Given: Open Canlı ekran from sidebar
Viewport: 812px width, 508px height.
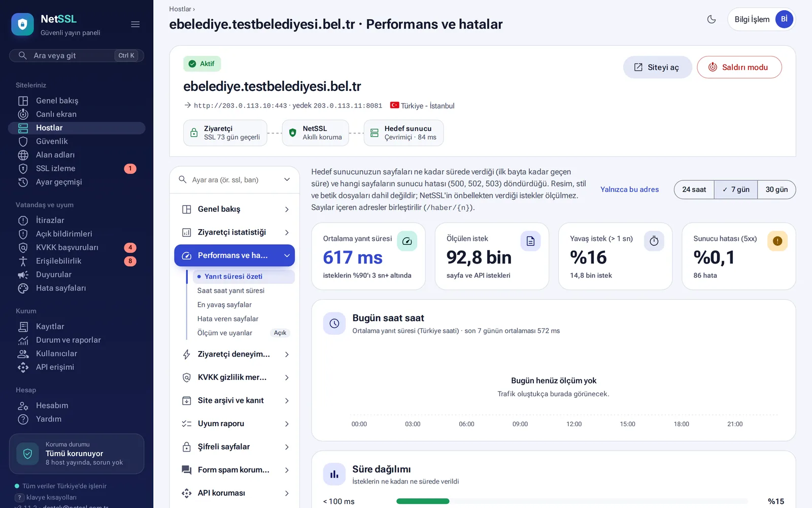Looking at the screenshot, I should tap(77, 114).
